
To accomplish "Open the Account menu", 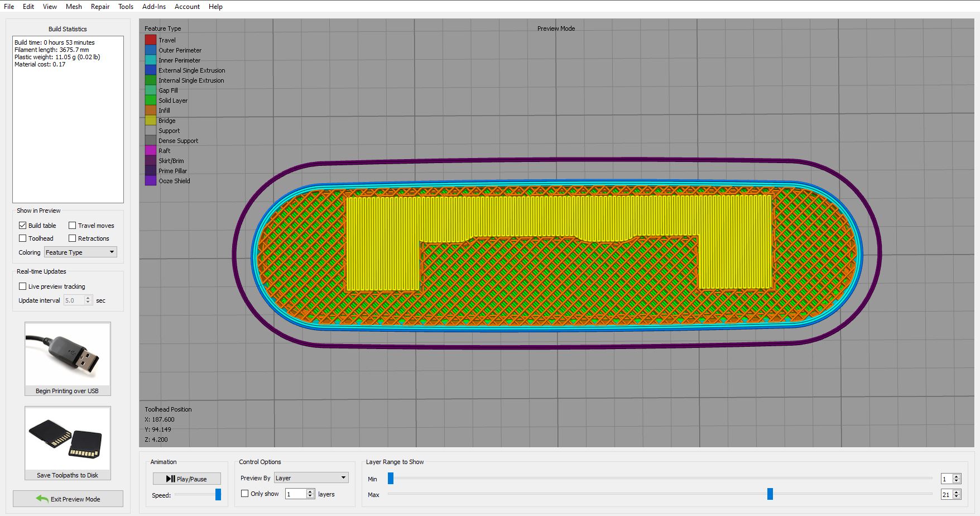I will (x=188, y=7).
